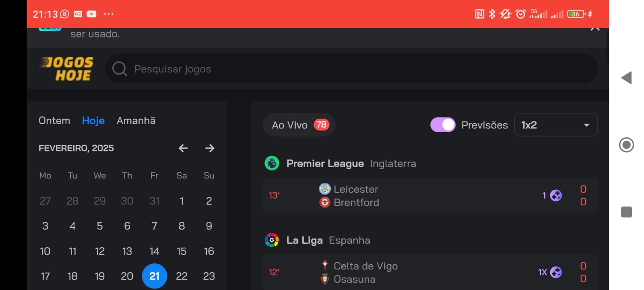Click the Celta de Vigo prediction dice icon
The width and height of the screenshot is (644, 290).
click(556, 273)
